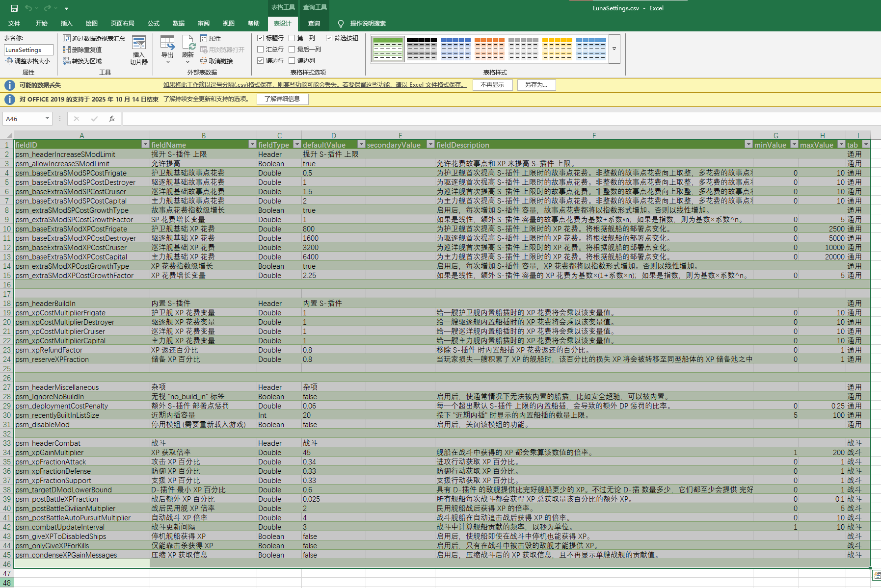The image size is (881, 588).
Task: Click the Unlink (取消链接) icon
Action: click(x=204, y=61)
